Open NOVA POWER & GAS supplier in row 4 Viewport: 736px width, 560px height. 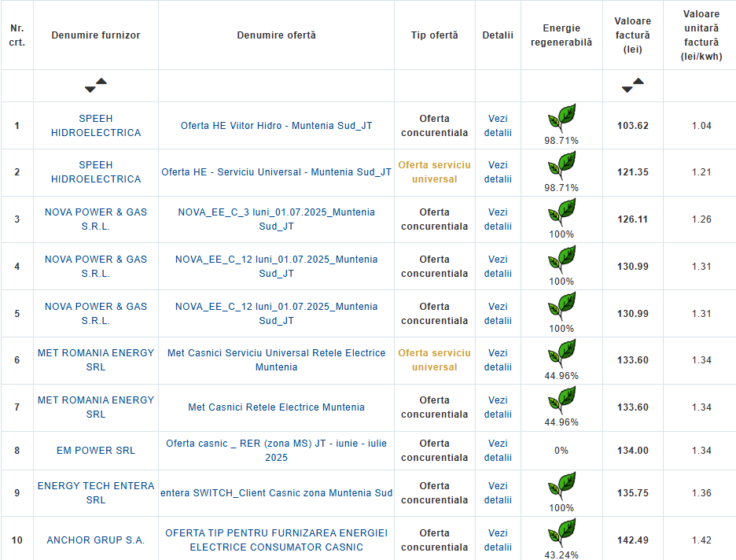click(96, 266)
